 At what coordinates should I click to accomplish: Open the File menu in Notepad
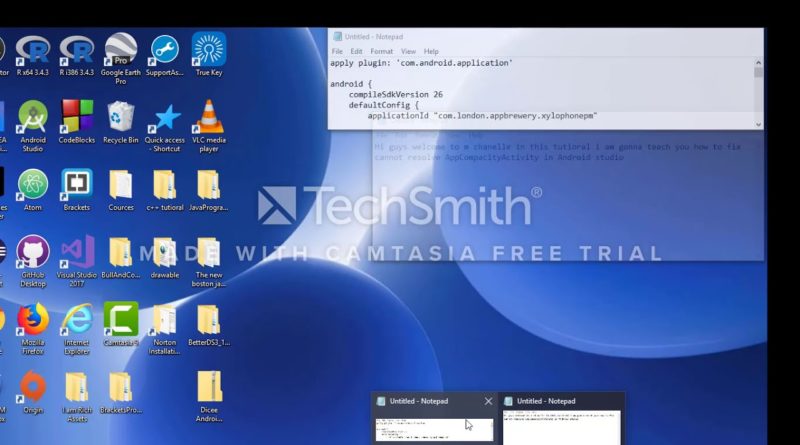tap(337, 51)
